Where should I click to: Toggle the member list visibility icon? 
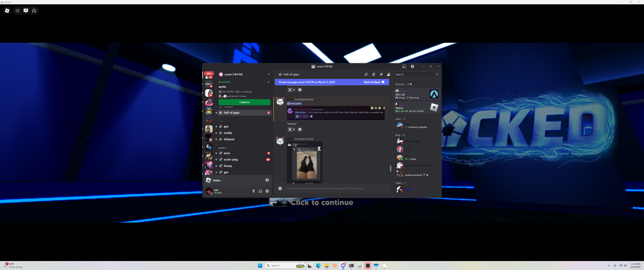click(388, 74)
